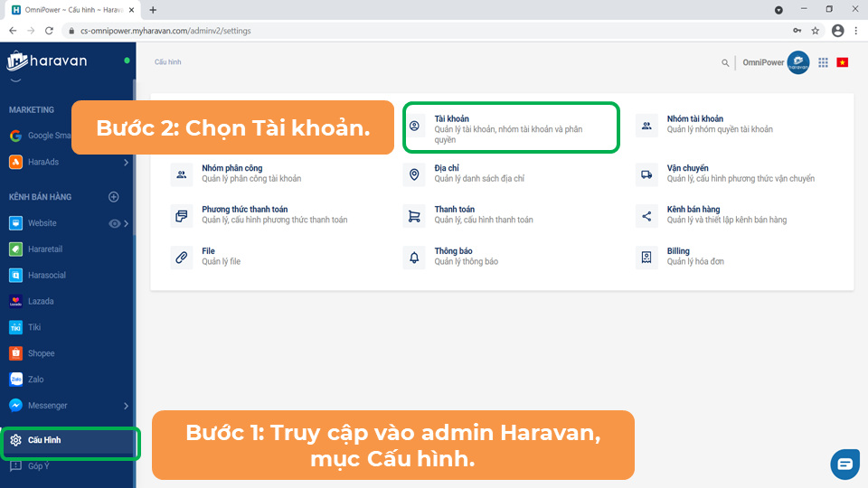Viewport: 868px width, 488px height.
Task: Click the Phương thức thanh toán icon
Action: pyautogui.click(x=181, y=216)
